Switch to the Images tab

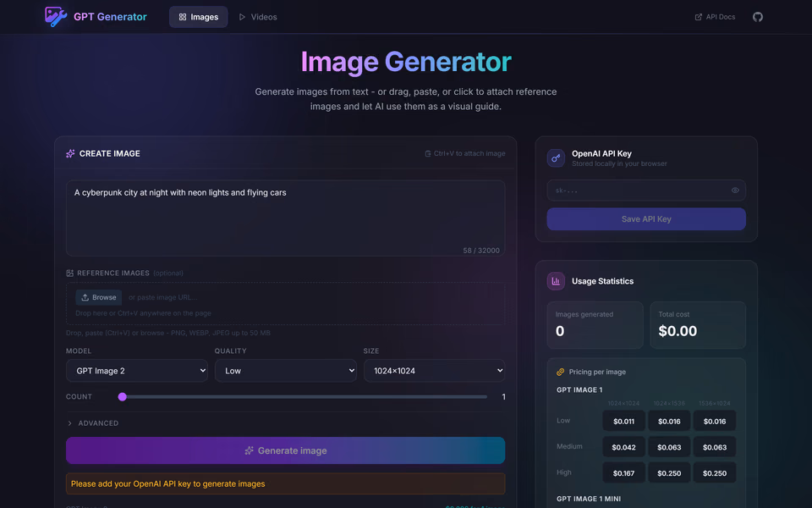pyautogui.click(x=198, y=17)
